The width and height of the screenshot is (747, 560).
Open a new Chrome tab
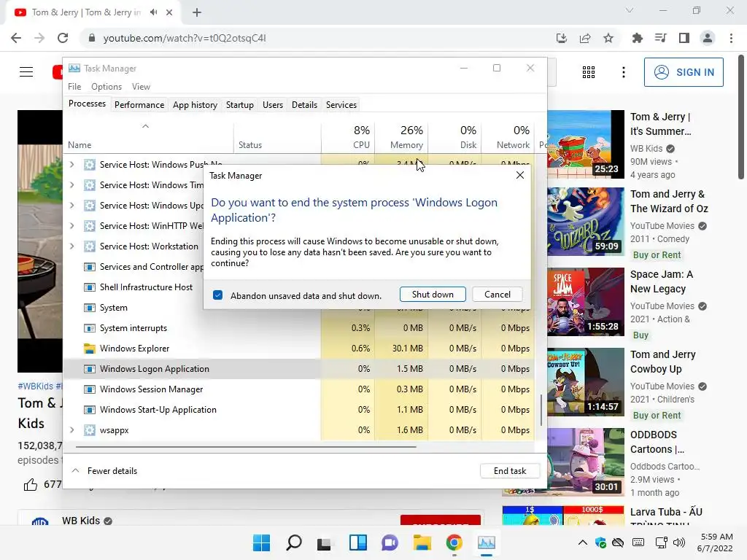(197, 12)
